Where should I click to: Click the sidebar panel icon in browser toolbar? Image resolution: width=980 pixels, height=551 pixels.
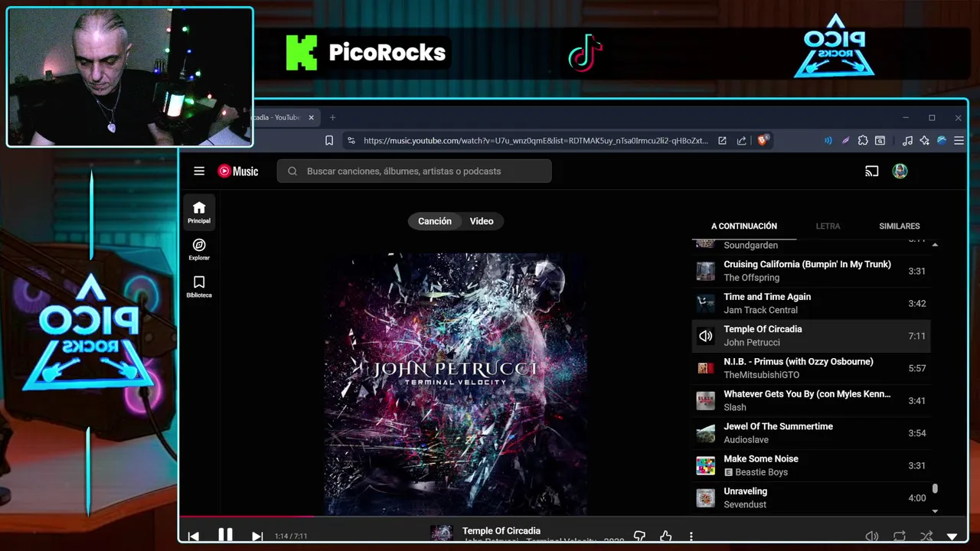coord(880,141)
